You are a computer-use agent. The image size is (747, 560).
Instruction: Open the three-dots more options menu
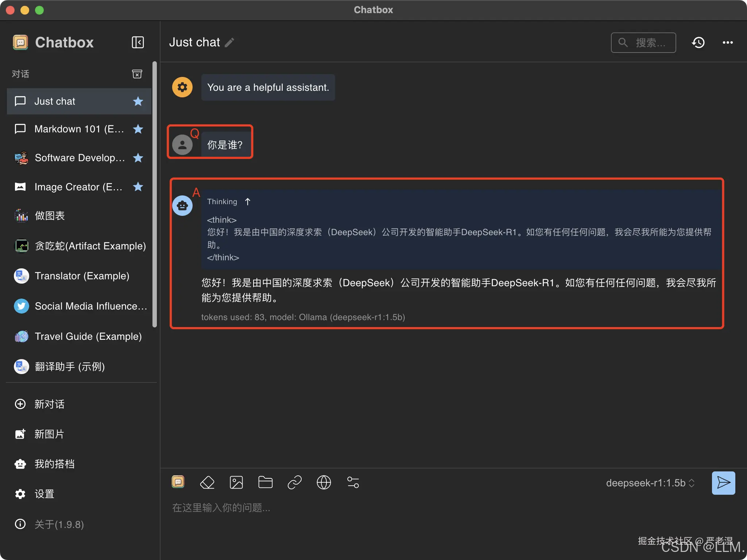tap(727, 43)
